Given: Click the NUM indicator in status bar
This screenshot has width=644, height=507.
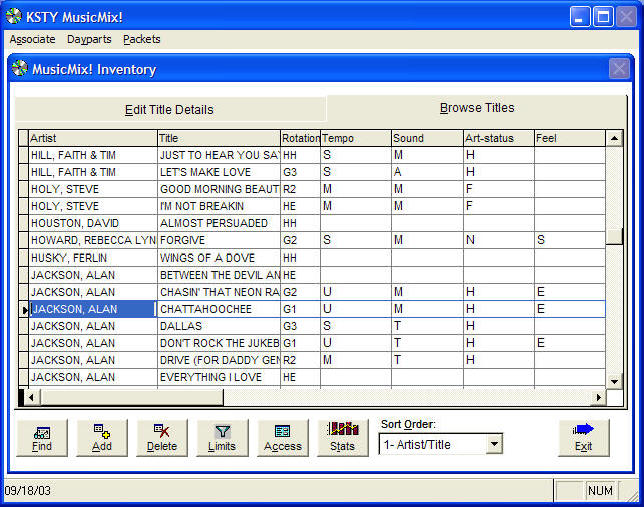Looking at the screenshot, I should coord(600,491).
